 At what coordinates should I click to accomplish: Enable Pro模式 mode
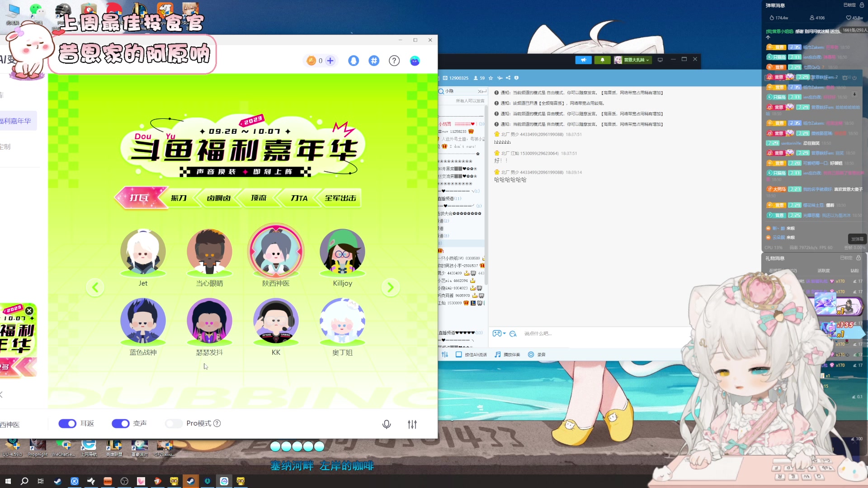174,423
